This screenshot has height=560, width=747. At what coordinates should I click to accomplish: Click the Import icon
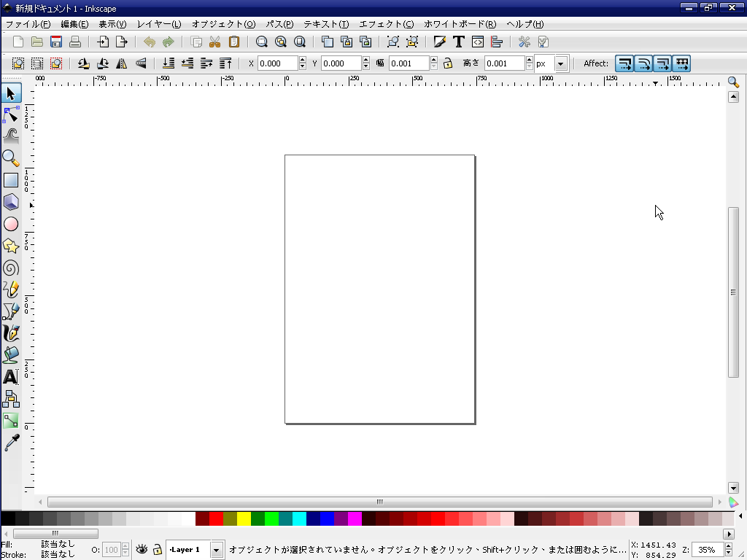(103, 42)
